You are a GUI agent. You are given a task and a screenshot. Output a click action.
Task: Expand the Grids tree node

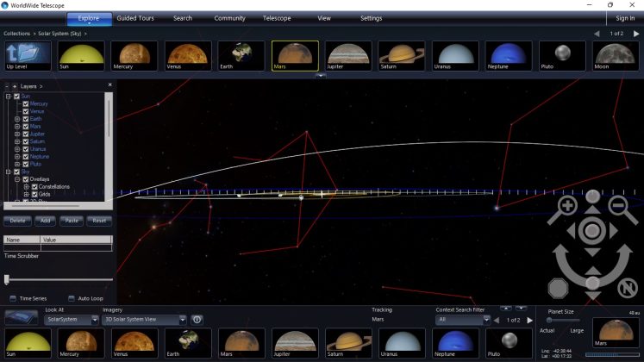26,194
